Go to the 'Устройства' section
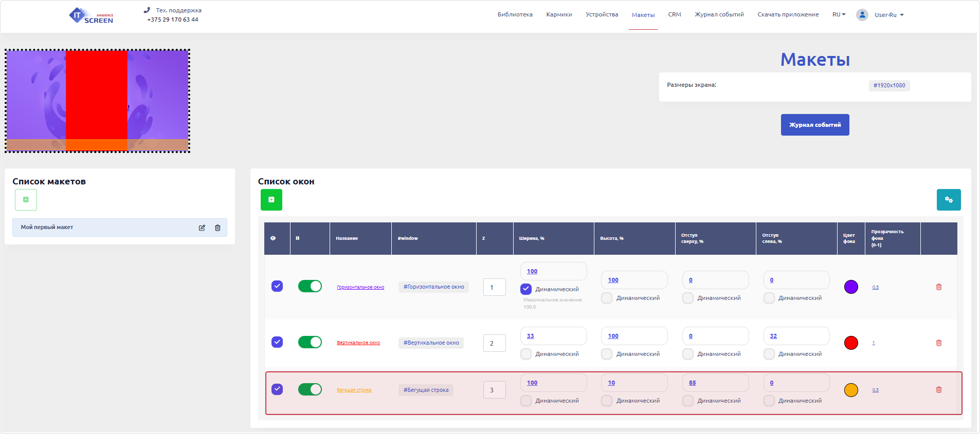This screenshot has width=980, height=434. pos(602,14)
